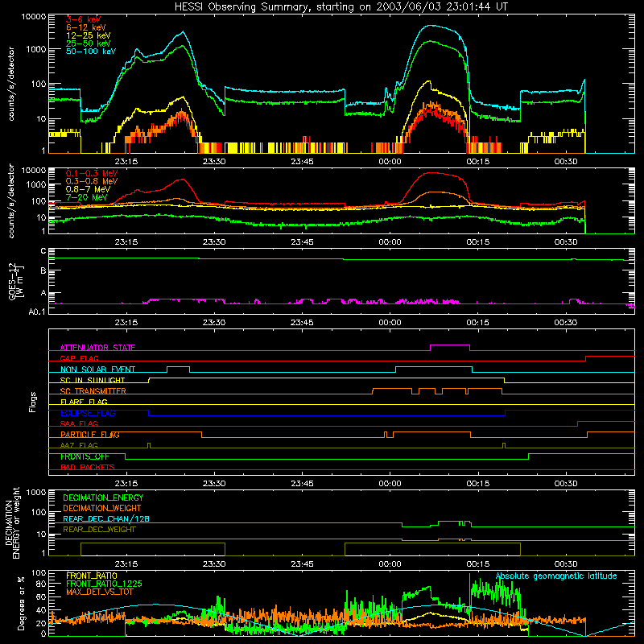Click the DECIMATION ENERGY or weight axis title
Image resolution: width=644 pixels, height=644 pixels.
coord(12,522)
